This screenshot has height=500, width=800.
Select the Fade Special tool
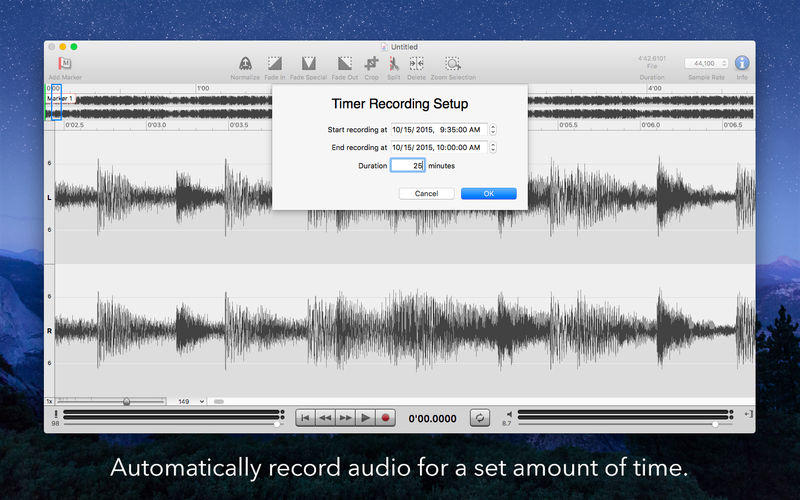pyautogui.click(x=309, y=63)
